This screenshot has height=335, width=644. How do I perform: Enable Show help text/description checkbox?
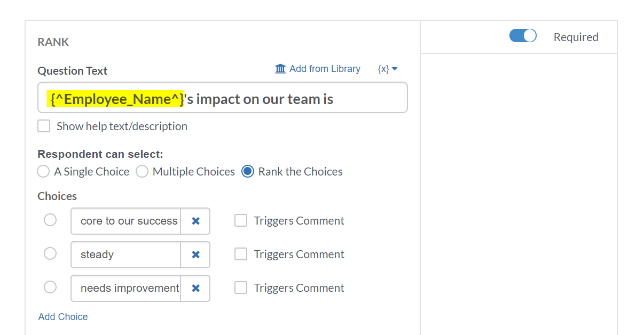tap(44, 126)
